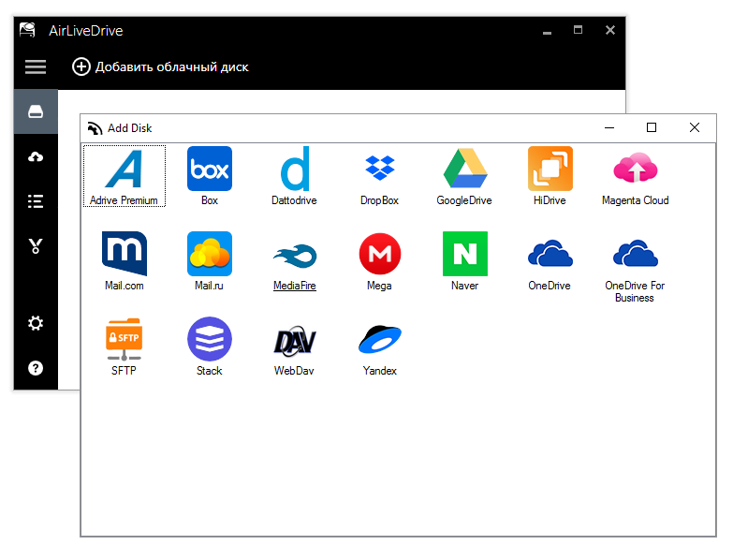This screenshot has height=560, width=733.
Task: Select DropBox from the disk list
Action: tap(379, 169)
